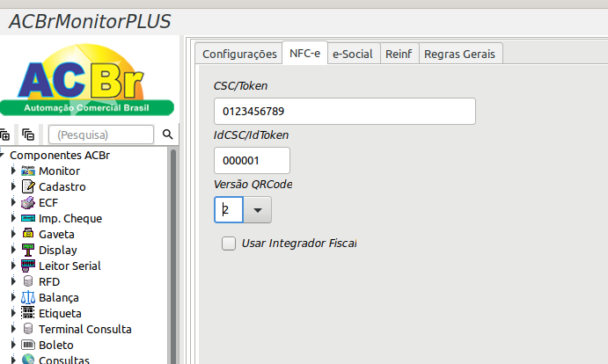
Task: Select Terminal Consulta in the tree
Action: click(x=85, y=329)
